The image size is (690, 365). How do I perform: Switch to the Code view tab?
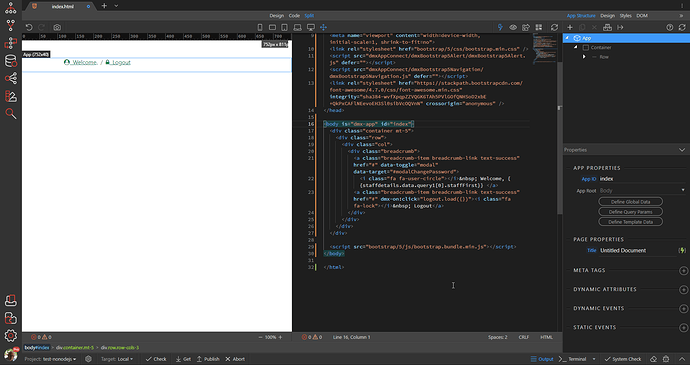294,15
